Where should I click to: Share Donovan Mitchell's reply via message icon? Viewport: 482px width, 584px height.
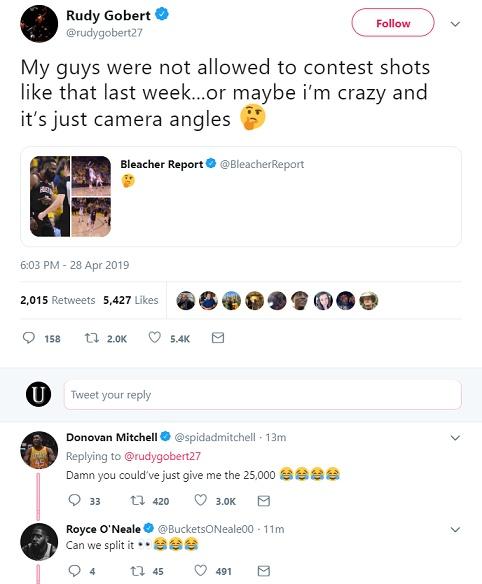click(x=264, y=501)
